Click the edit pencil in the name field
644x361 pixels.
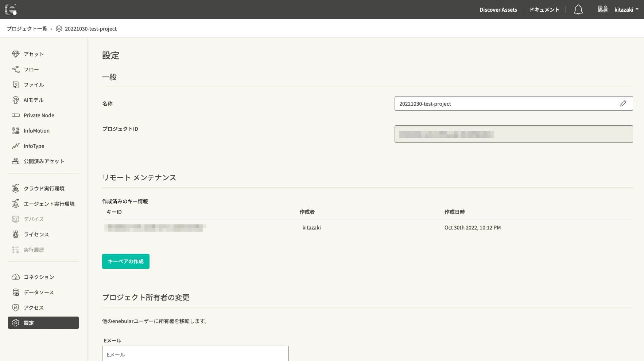[623, 103]
